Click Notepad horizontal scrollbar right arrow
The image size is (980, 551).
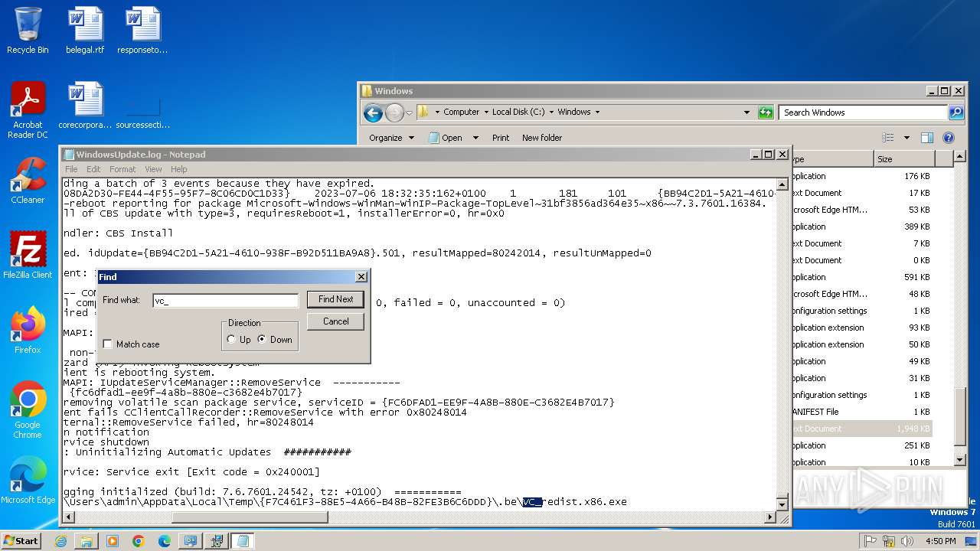tap(770, 517)
